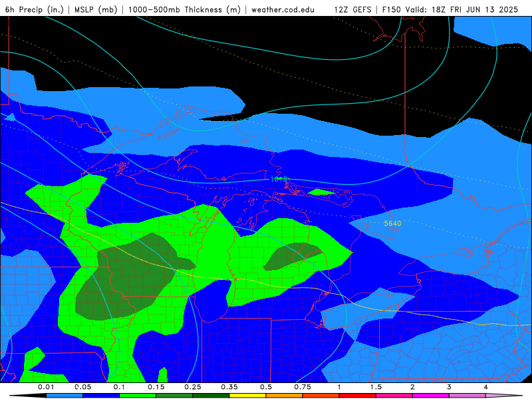Click the 0.35 legend value

click(x=229, y=387)
